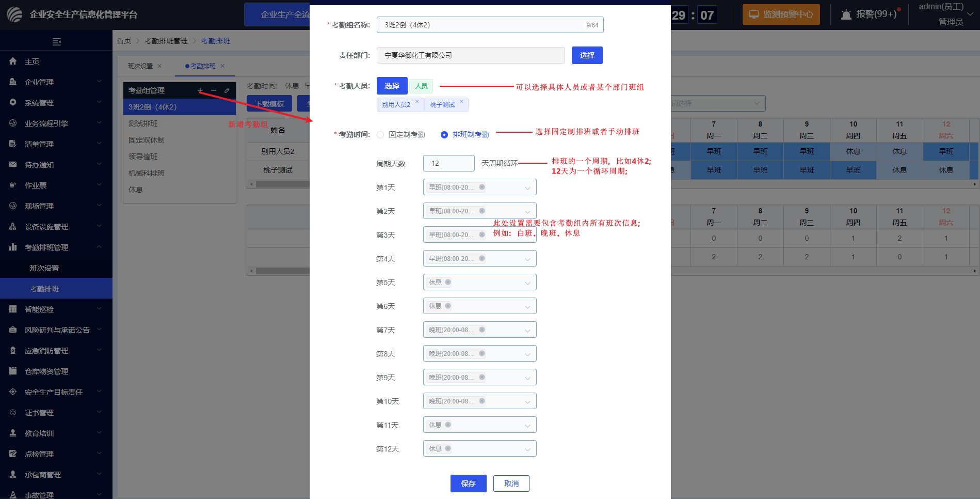The height and width of the screenshot is (499, 980).
Task: Open 考勤排班 in the sidebar submenu
Action: click(x=44, y=289)
